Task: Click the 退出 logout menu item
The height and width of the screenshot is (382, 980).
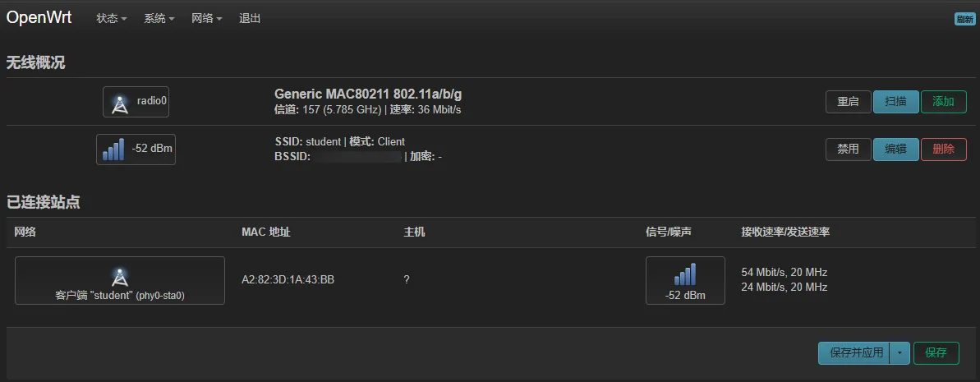Action: pyautogui.click(x=250, y=18)
